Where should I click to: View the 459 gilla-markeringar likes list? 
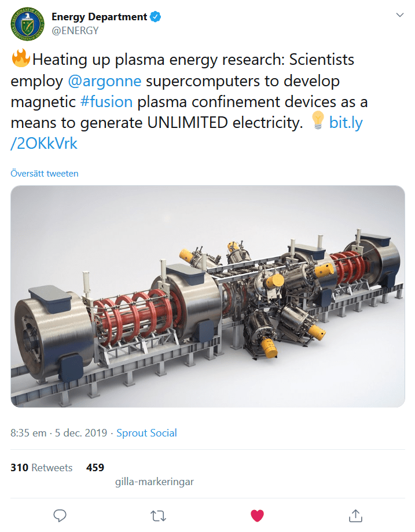click(x=96, y=468)
